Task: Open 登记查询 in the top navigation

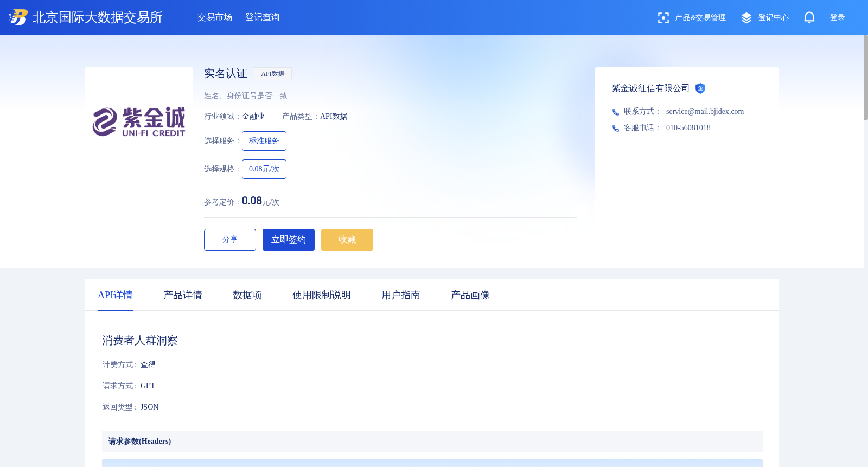Action: tap(263, 17)
